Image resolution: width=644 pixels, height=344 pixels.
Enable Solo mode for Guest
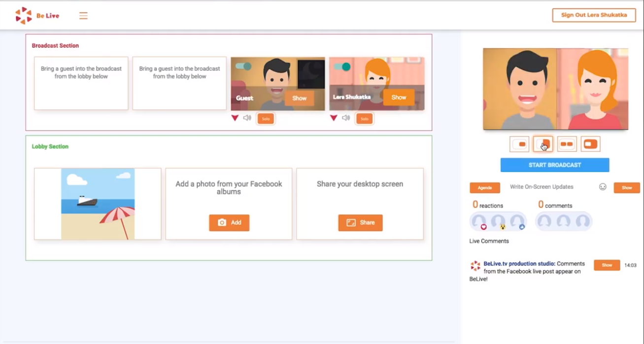[x=266, y=119]
